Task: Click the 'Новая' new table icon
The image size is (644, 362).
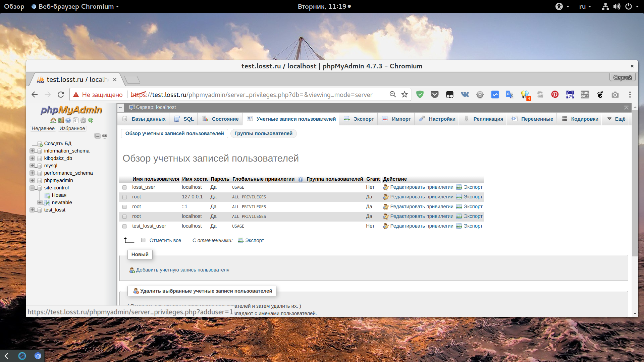Action: click(47, 195)
